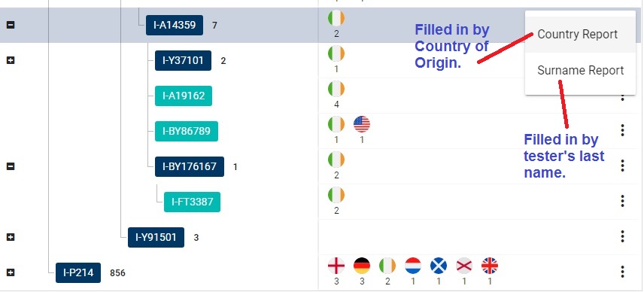Open three-dot menu for I-Y91501 row
Screen dimensions: 644x292
click(623, 236)
